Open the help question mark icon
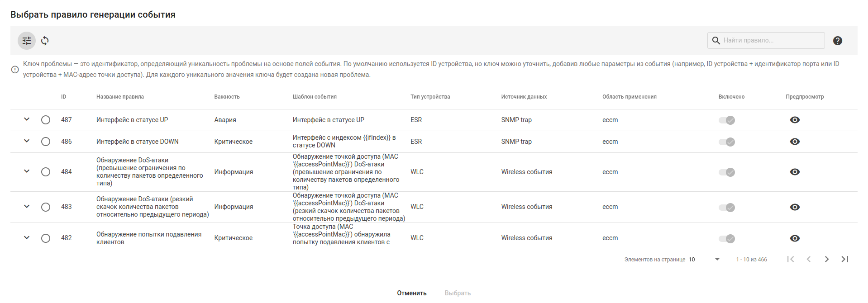This screenshot has width=868, height=303. (838, 41)
